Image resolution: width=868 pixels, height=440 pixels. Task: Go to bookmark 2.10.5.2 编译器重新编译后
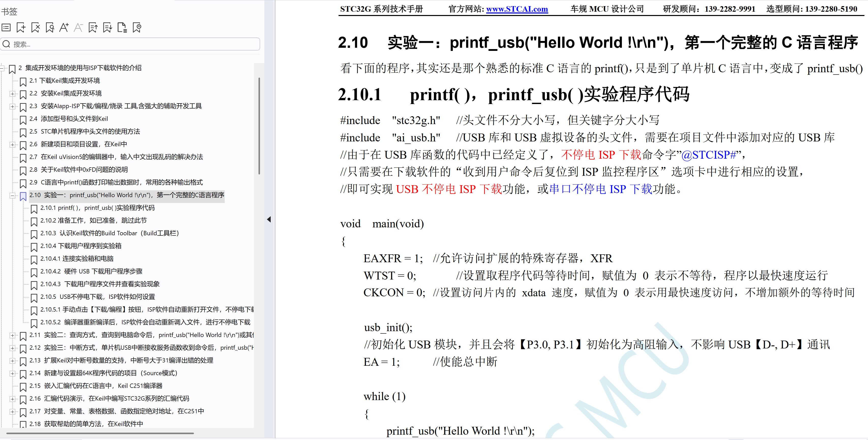click(x=145, y=322)
